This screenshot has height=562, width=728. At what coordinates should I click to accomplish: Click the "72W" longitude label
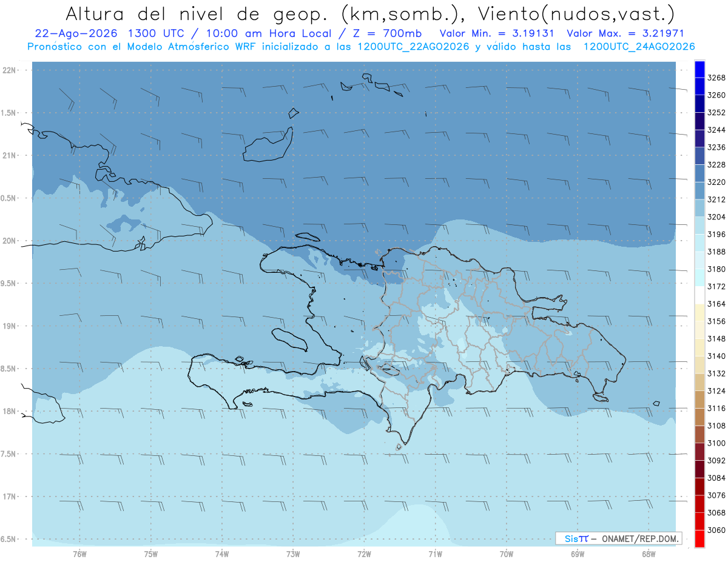point(364,554)
